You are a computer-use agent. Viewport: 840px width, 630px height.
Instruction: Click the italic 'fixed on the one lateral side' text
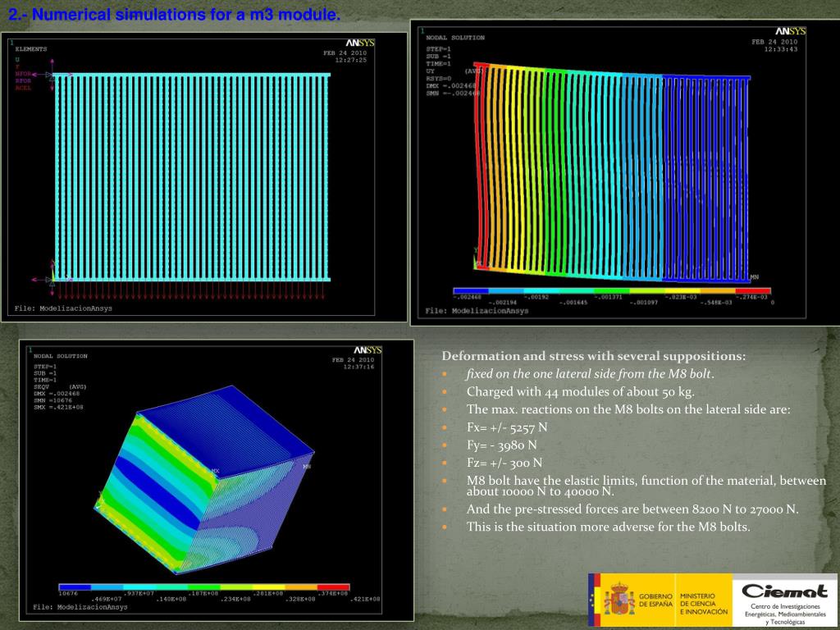point(590,374)
